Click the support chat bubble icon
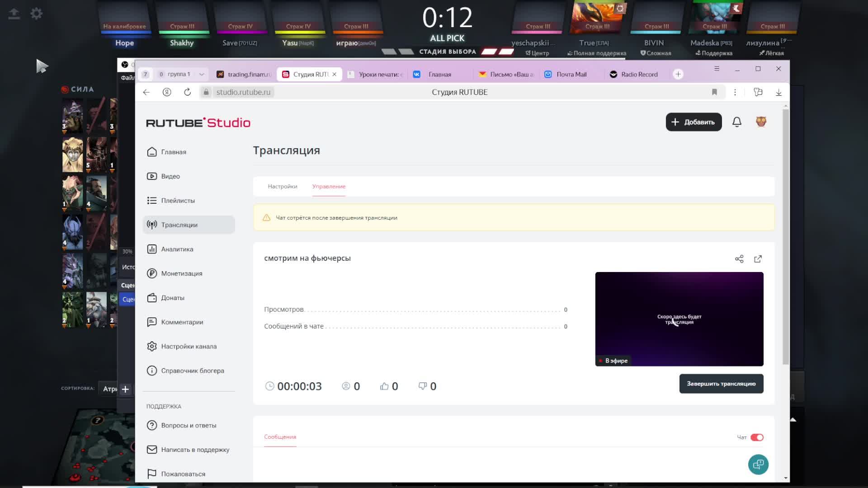Image resolution: width=868 pixels, height=488 pixels. [758, 465]
